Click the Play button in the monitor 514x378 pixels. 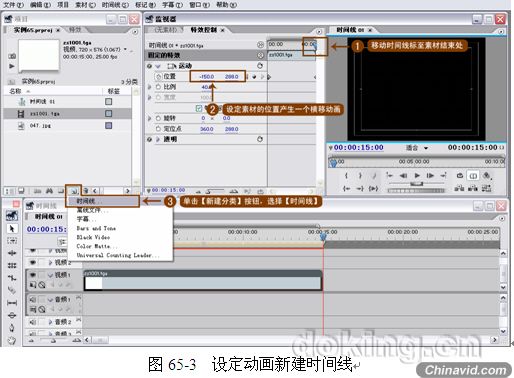coord(417,175)
